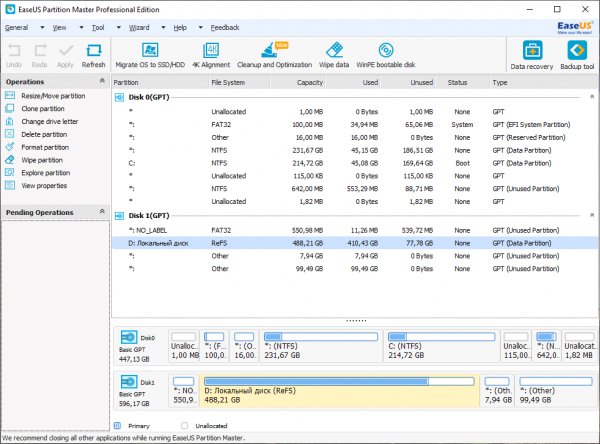This screenshot has width=600, height=444.
Task: Select Change drive letter operation
Action: pyautogui.click(x=50, y=121)
